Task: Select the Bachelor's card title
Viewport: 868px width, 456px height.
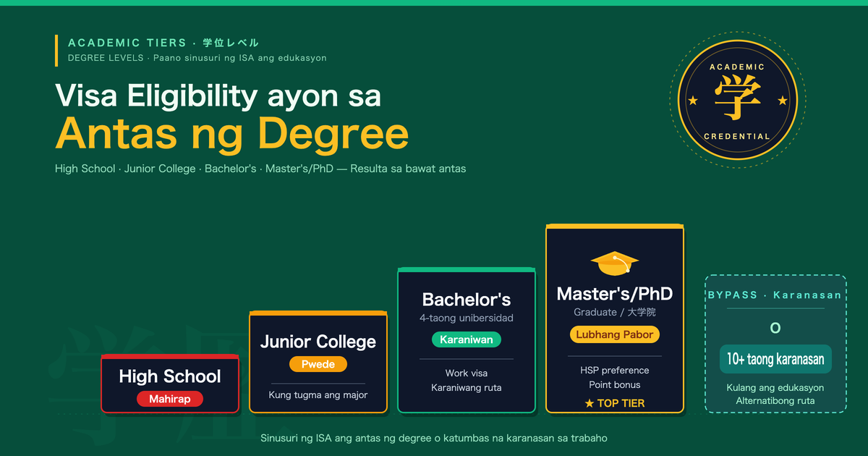Action: 467,300
